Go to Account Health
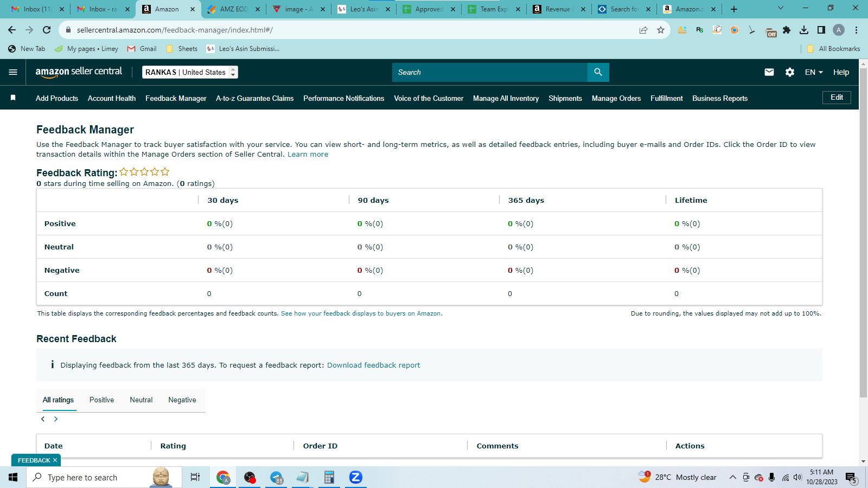The image size is (868, 488). [112, 98]
